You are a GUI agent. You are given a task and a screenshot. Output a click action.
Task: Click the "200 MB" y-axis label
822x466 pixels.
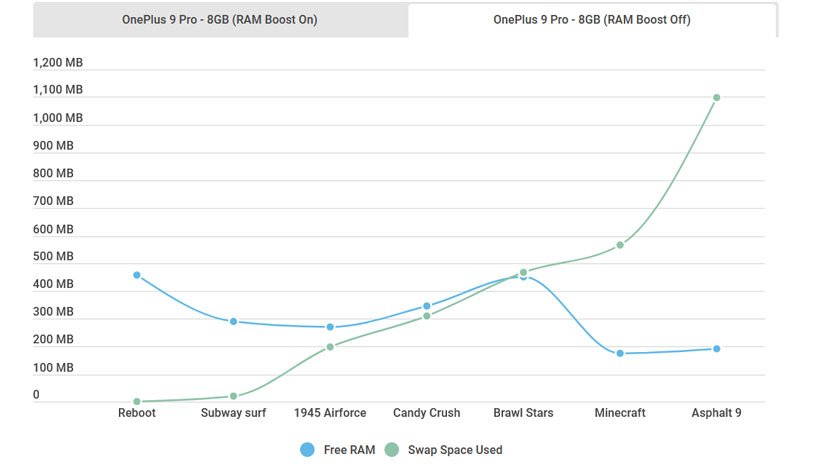(x=53, y=340)
